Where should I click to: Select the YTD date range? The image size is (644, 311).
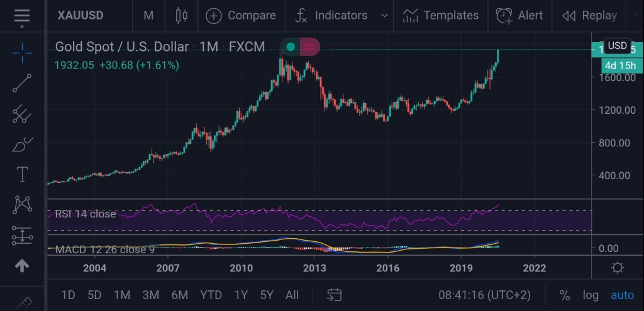point(211,295)
